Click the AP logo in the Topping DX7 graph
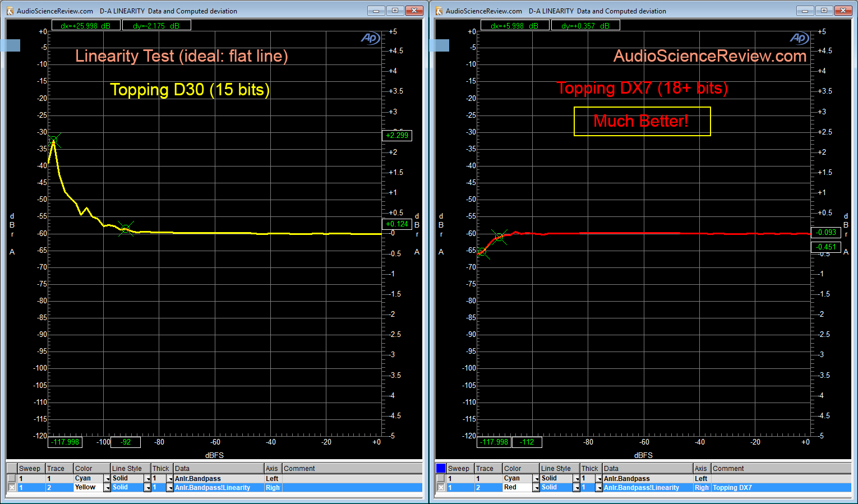This screenshot has height=504, width=858. [799, 38]
